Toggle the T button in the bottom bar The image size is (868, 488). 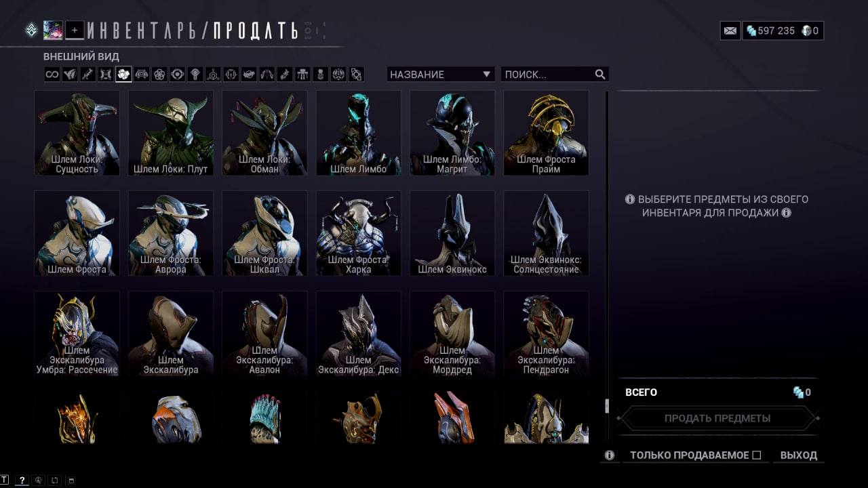[x=5, y=480]
